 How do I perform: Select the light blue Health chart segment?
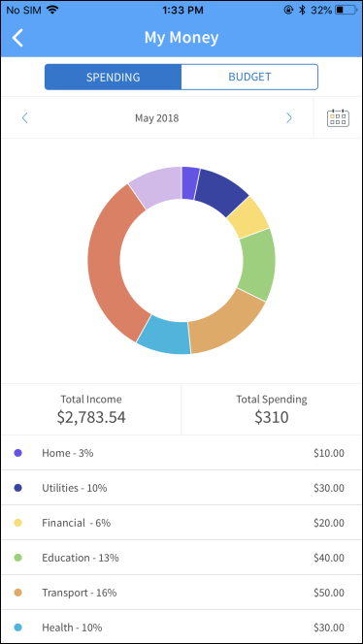tap(164, 337)
